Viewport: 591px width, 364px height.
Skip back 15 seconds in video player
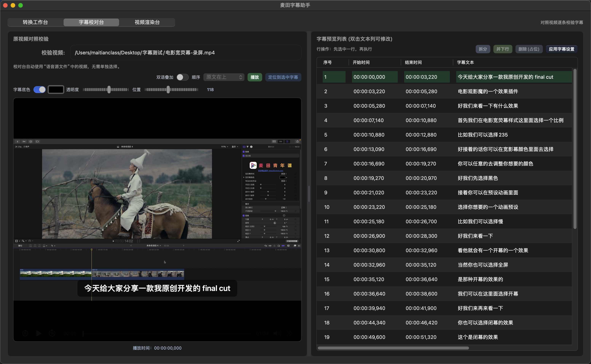click(x=25, y=333)
